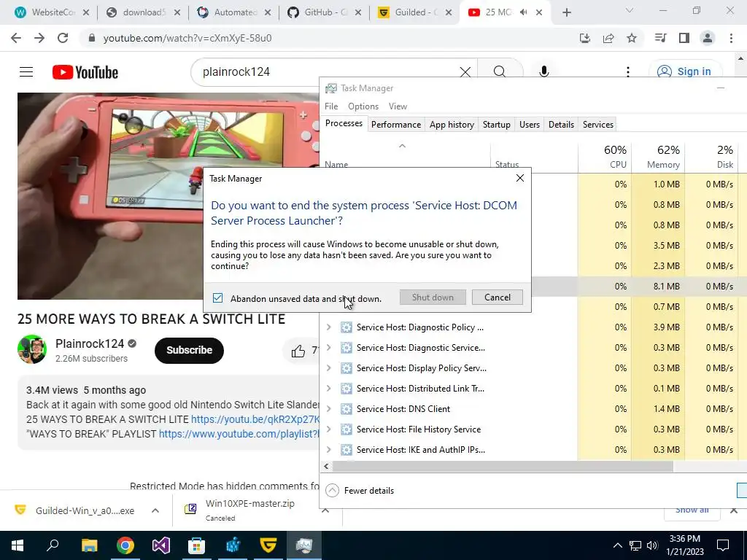Open the notification center icon
This screenshot has height=560, width=747.
723,545
